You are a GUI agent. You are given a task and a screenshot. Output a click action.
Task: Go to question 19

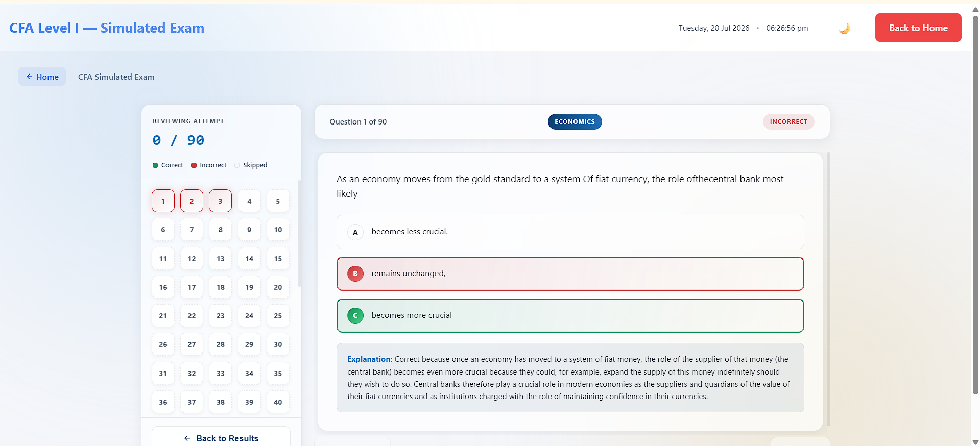pyautogui.click(x=249, y=287)
